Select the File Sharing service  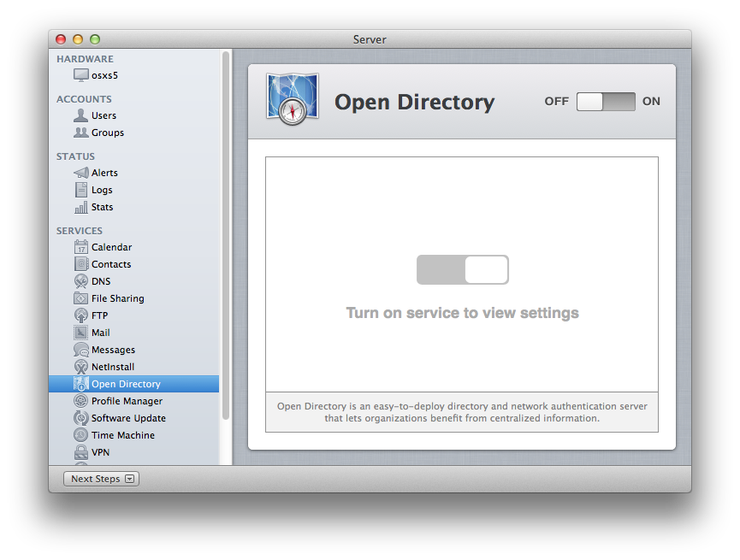(134, 298)
